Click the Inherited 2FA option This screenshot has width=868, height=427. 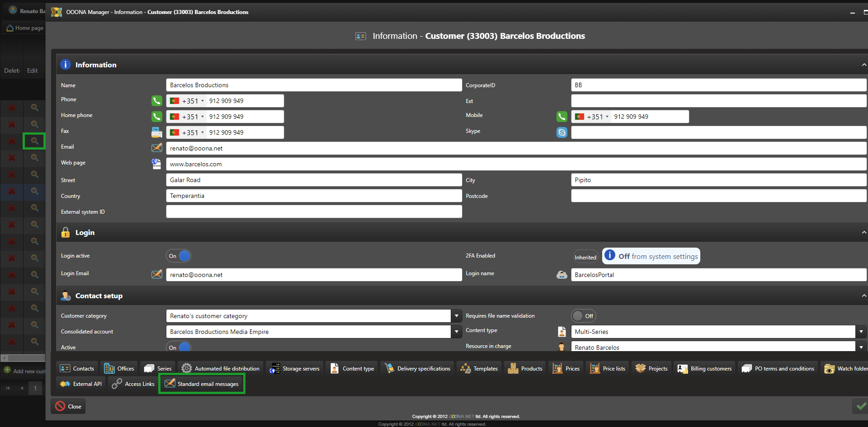pyautogui.click(x=585, y=257)
